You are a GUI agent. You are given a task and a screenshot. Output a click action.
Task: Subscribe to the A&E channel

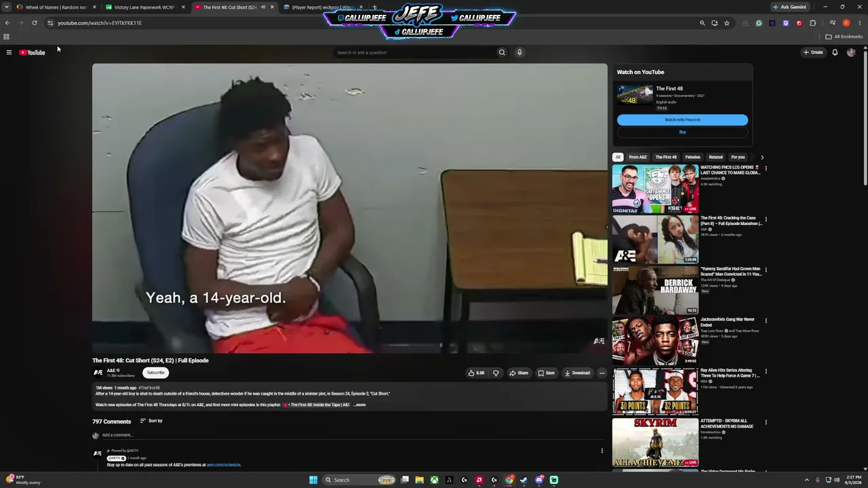tap(155, 372)
